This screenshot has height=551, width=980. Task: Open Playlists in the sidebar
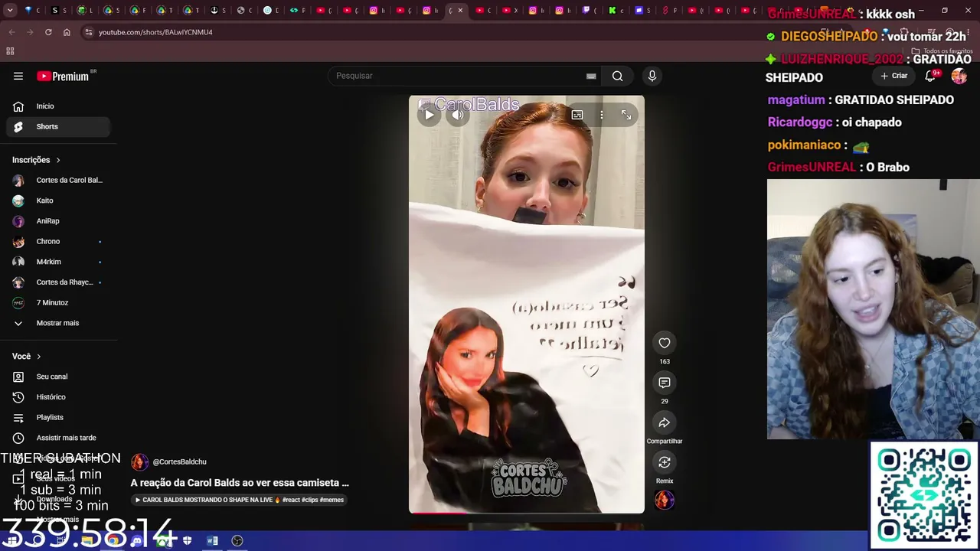point(58,417)
